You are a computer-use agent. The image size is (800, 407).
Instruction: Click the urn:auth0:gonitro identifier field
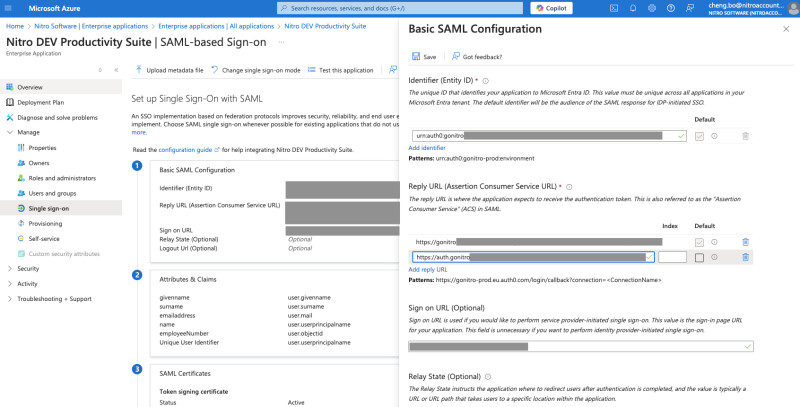tap(549, 136)
